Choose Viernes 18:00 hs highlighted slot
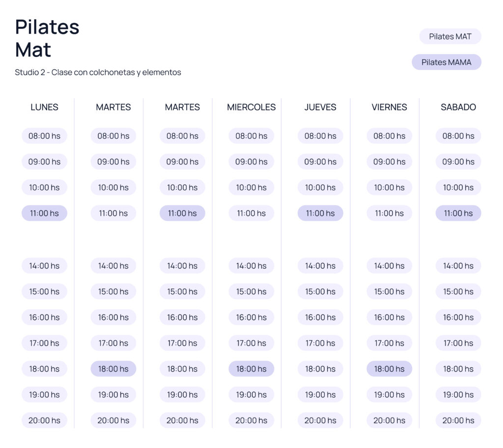The height and width of the screenshot is (448, 503). tap(389, 369)
